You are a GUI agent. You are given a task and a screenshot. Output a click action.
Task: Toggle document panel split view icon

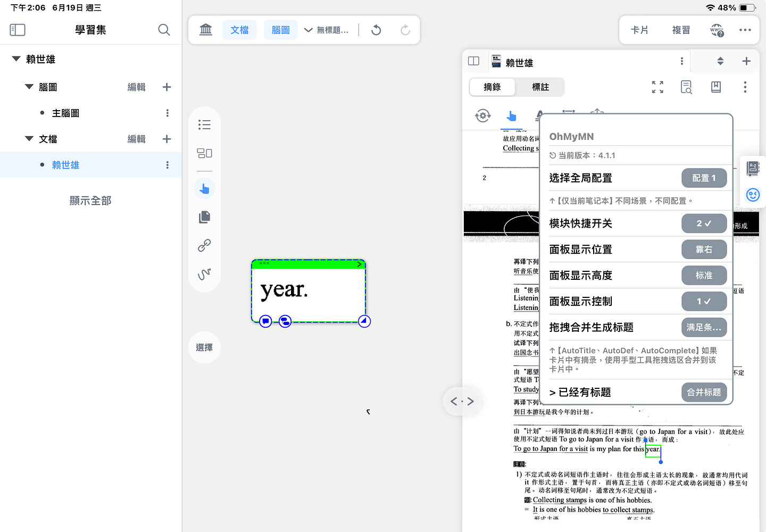point(473,61)
